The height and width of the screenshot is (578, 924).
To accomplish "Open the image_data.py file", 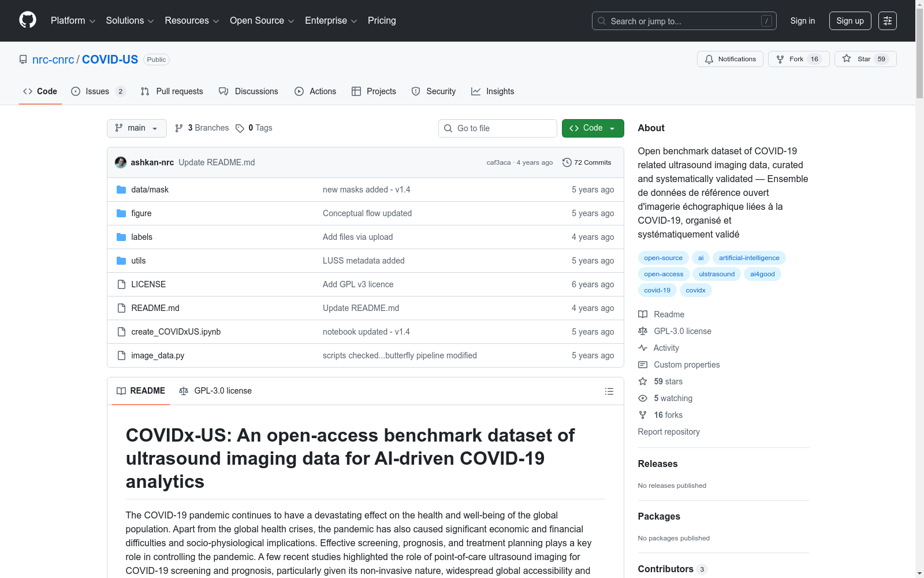I will [x=158, y=355].
